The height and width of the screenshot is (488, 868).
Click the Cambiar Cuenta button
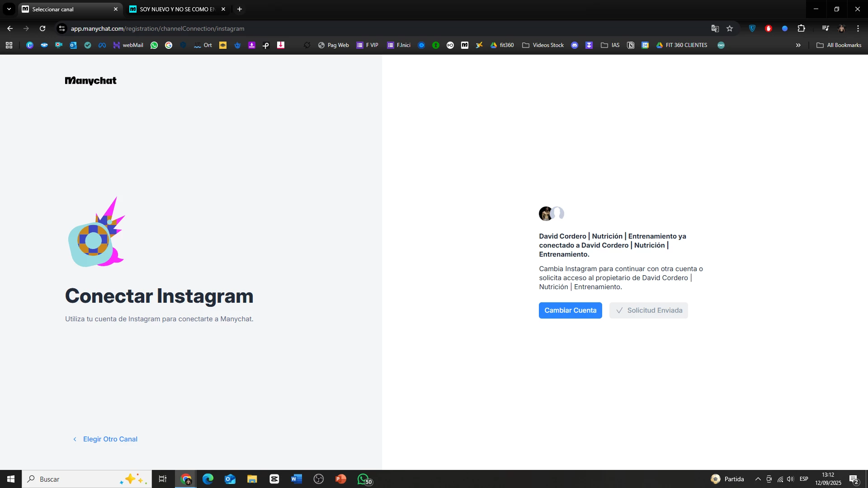click(570, 310)
